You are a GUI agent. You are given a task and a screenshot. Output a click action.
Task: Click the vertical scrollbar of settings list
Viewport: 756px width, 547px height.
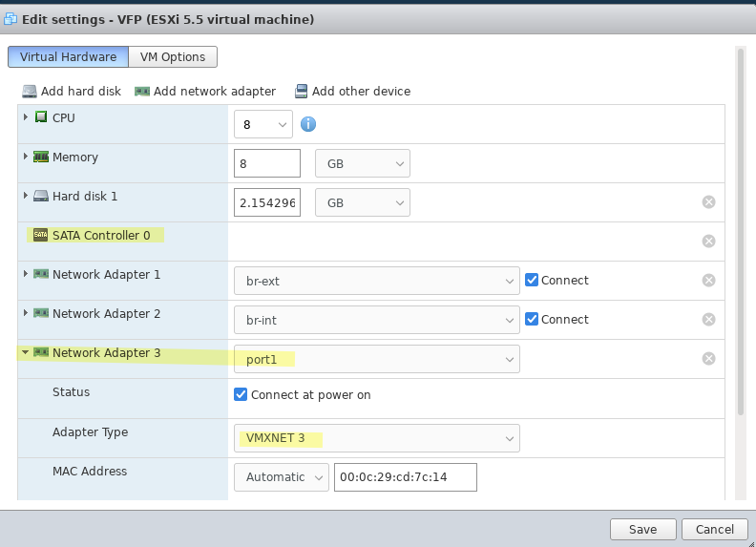[741, 232]
